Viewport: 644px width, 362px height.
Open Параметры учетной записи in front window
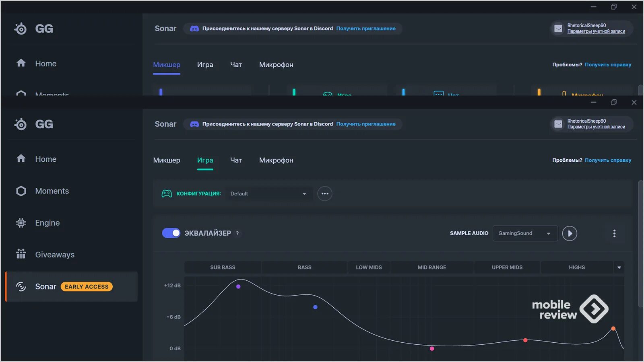(x=596, y=127)
